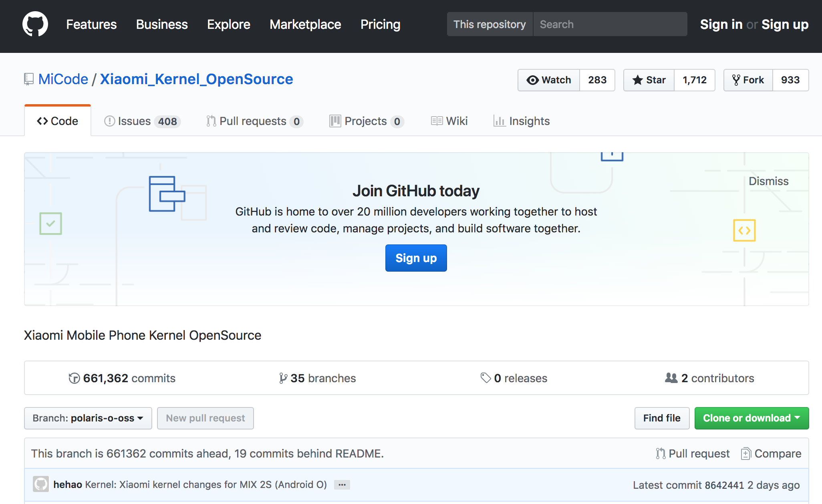Image resolution: width=822 pixels, height=504 pixels.
Task: Dismiss the Join GitHub today banner
Action: [768, 181]
